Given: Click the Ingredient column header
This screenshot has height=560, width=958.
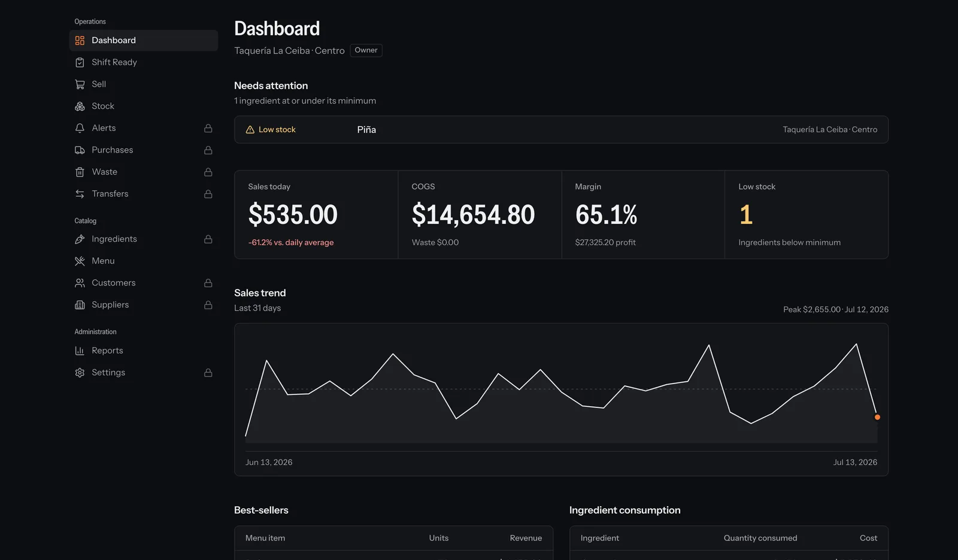Looking at the screenshot, I should 600,538.
